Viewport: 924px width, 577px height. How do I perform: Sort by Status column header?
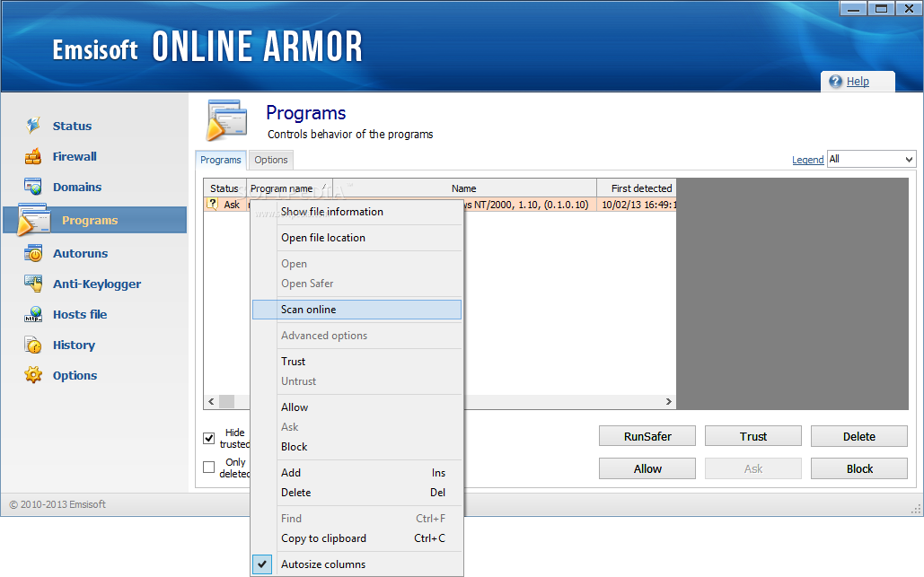click(224, 188)
